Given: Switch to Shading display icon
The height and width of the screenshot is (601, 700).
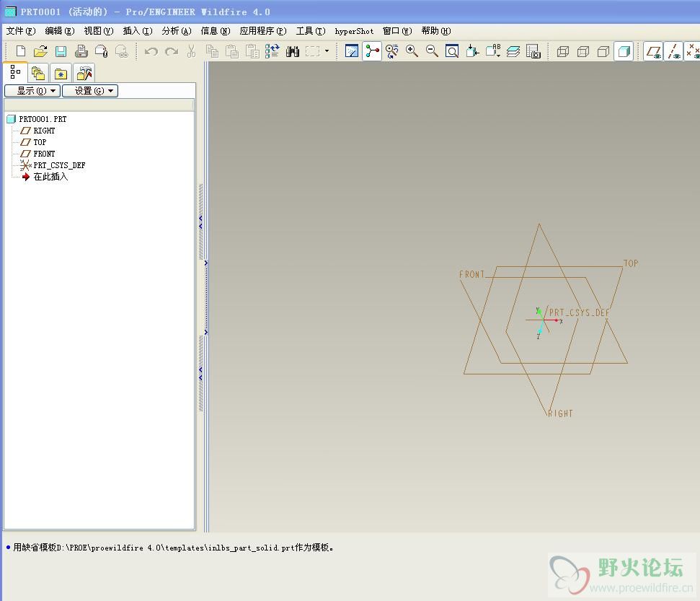Looking at the screenshot, I should coord(624,51).
